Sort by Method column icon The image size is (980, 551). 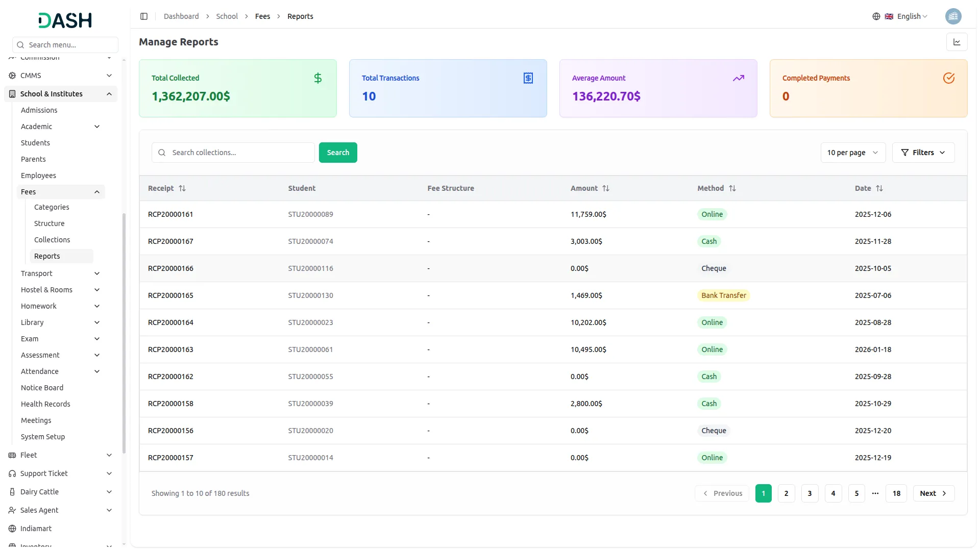pyautogui.click(x=732, y=188)
